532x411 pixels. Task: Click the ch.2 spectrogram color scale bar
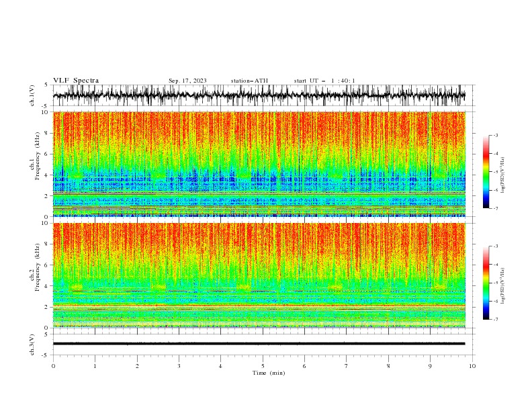click(x=486, y=283)
